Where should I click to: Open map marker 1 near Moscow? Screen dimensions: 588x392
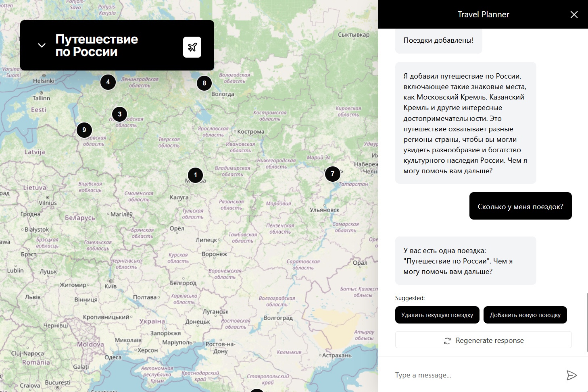point(195,175)
